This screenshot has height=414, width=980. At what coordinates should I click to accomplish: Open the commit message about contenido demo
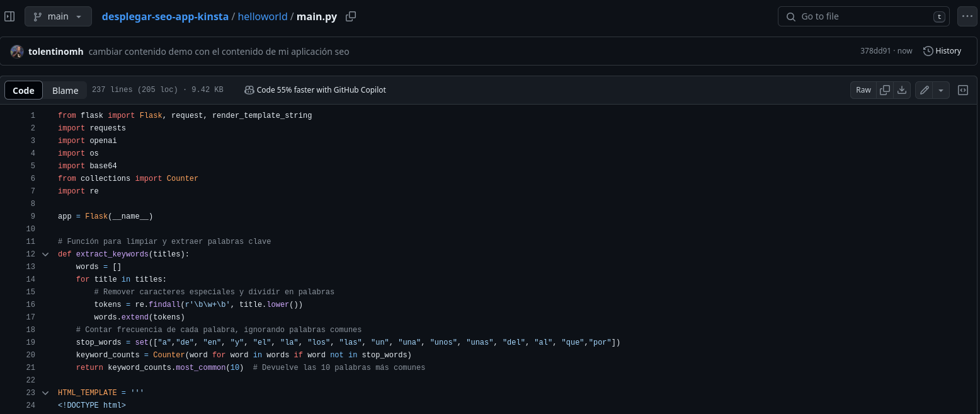click(x=219, y=51)
